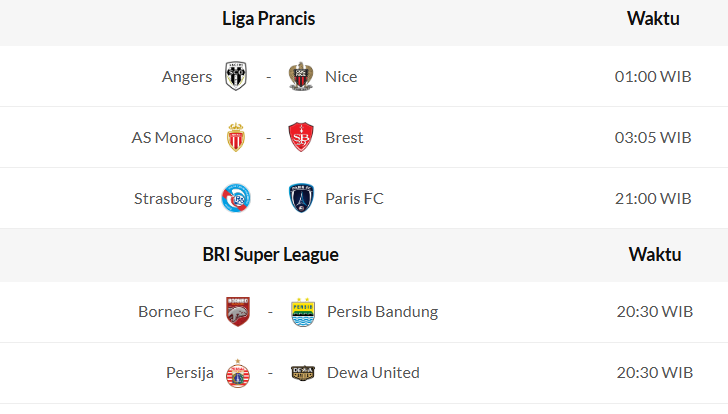Click the Persija club logo

click(x=237, y=372)
